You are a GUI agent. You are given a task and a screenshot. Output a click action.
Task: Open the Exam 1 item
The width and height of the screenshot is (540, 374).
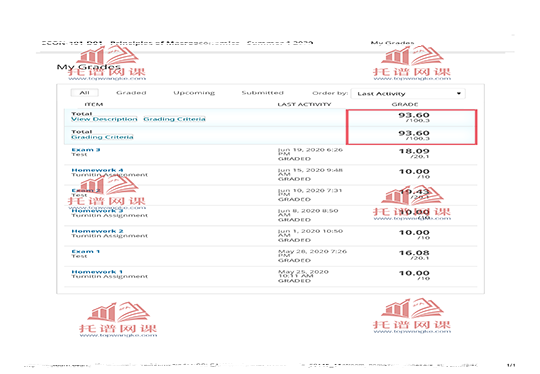[x=85, y=251]
